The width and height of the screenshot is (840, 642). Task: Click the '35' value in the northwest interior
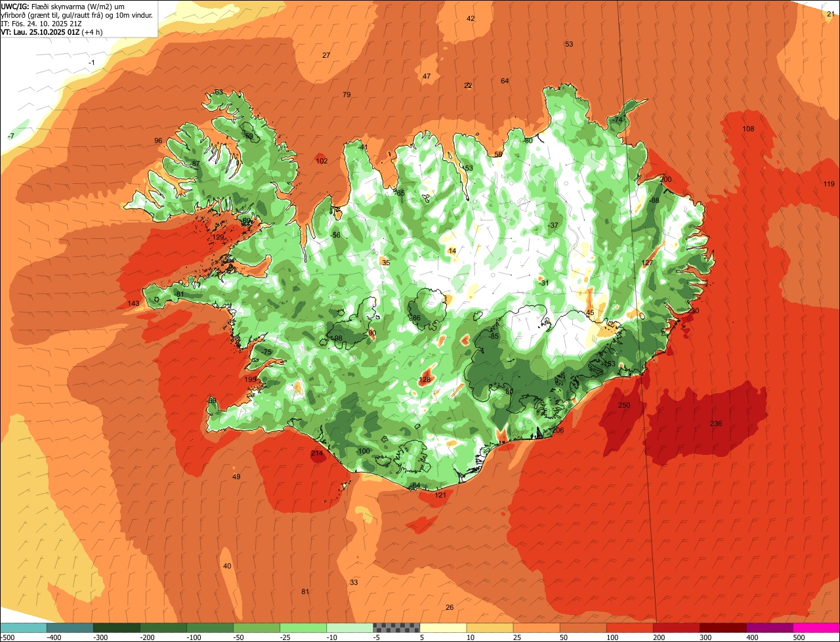tap(386, 263)
